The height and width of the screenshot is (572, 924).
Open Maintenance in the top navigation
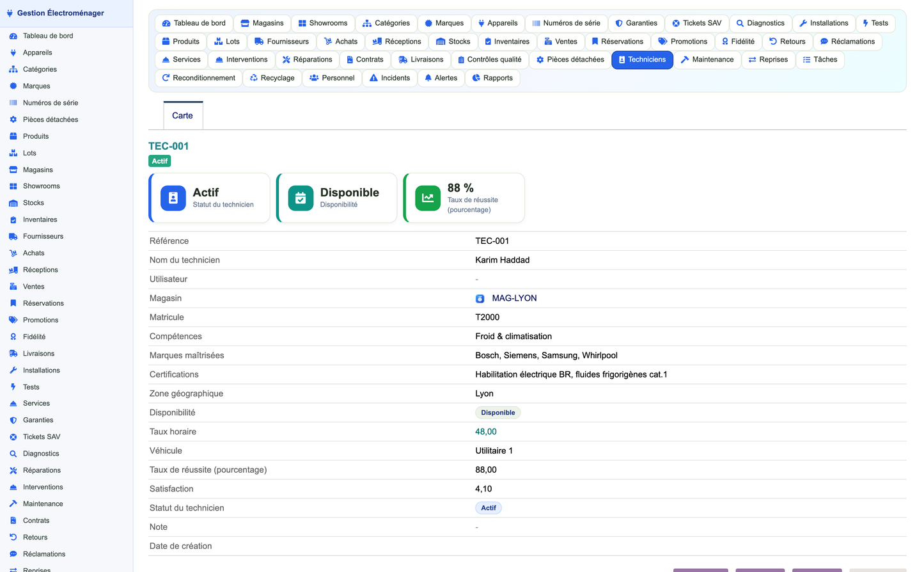[x=707, y=60]
